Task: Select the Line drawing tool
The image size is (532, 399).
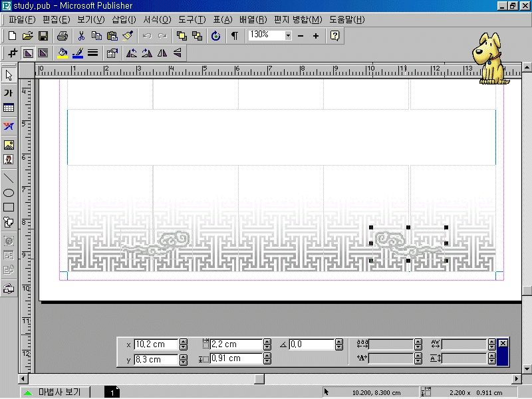Action: tap(9, 178)
